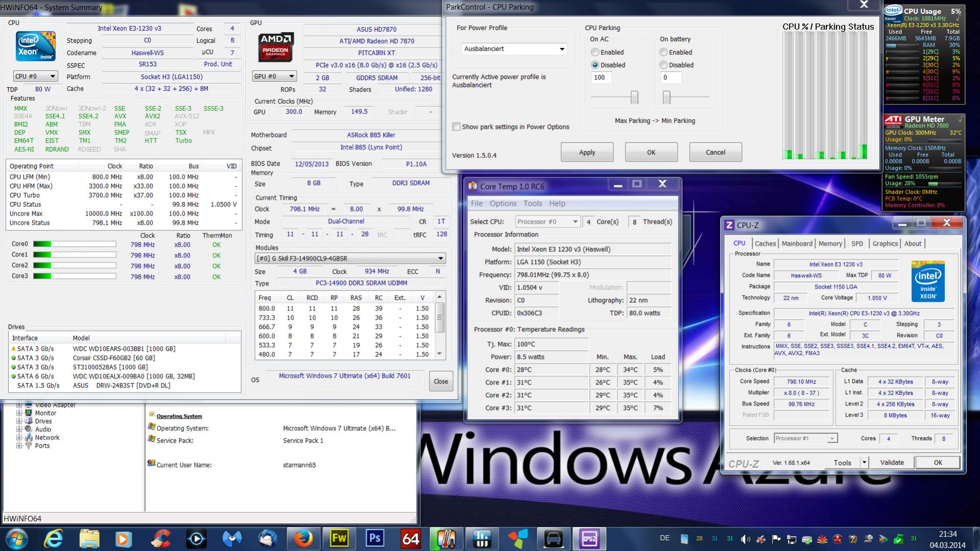Expand the Drives tree node

[x=19, y=421]
